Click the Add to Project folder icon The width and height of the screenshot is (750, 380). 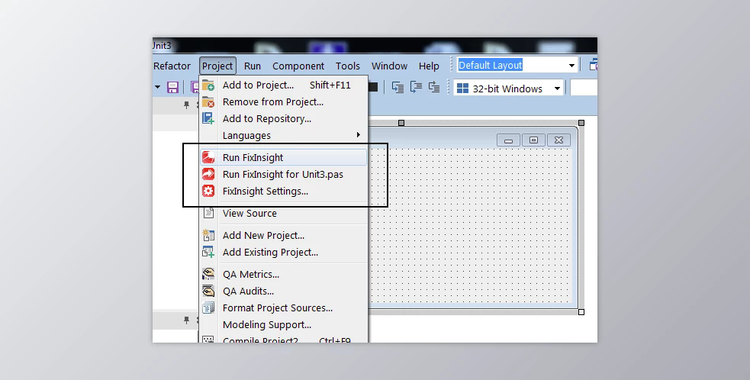pos(208,85)
